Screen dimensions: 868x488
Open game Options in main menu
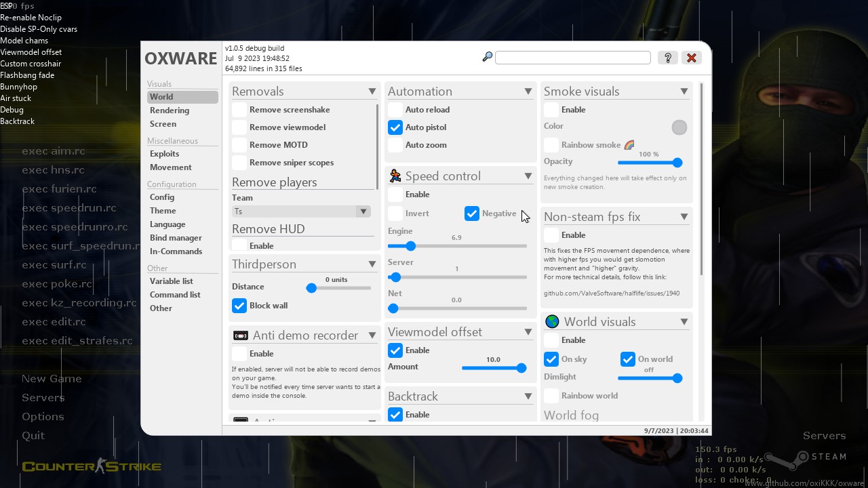(43, 417)
